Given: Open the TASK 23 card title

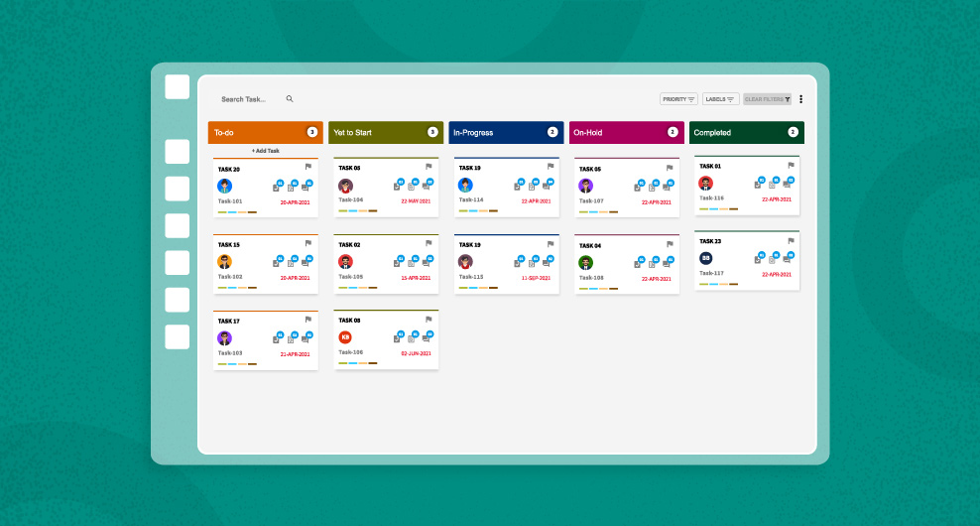Looking at the screenshot, I should tap(710, 241).
